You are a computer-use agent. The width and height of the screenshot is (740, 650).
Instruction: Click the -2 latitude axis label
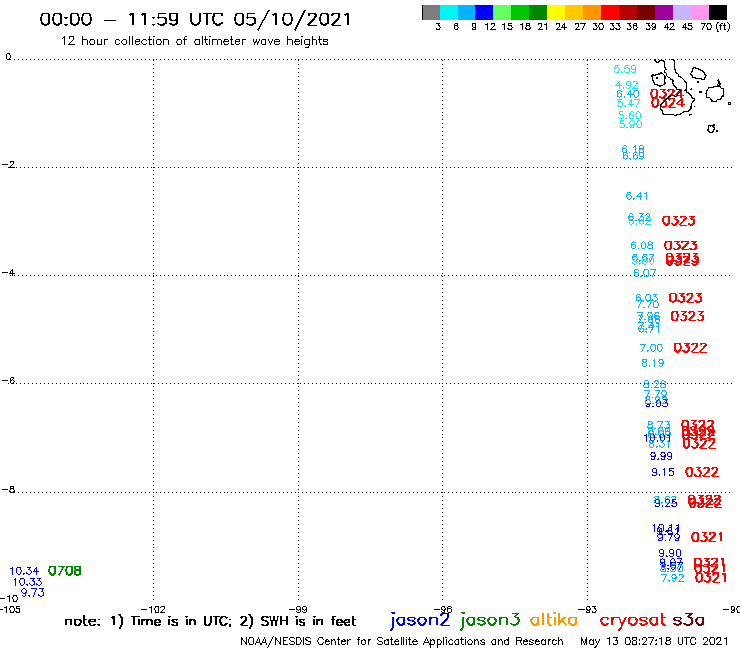(x=8, y=164)
